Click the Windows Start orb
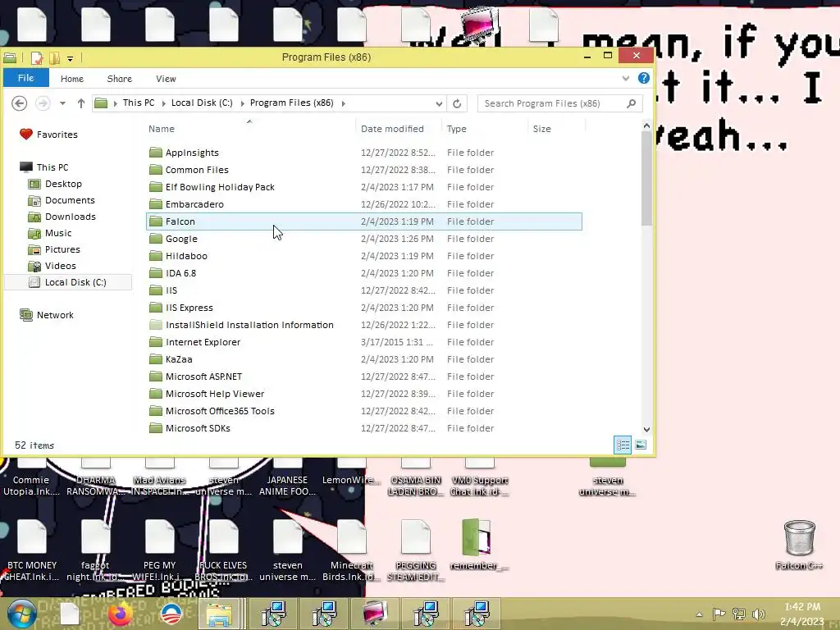 tap(22, 614)
